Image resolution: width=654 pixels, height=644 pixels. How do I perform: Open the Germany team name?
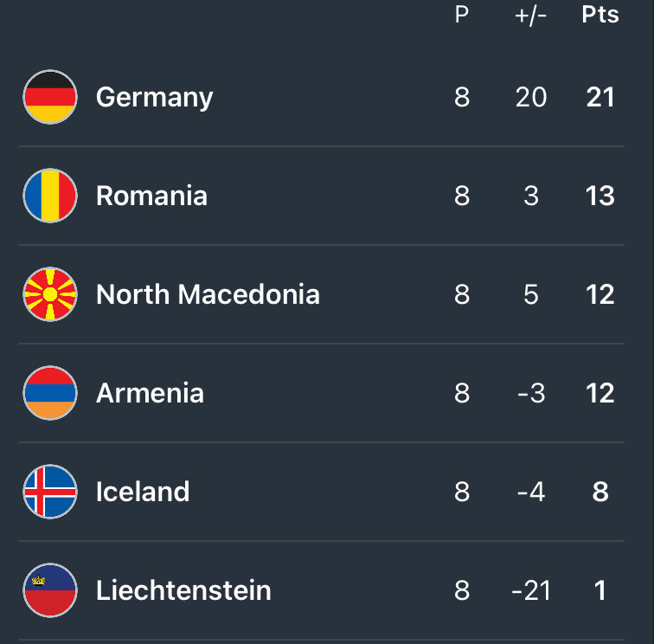154,99
